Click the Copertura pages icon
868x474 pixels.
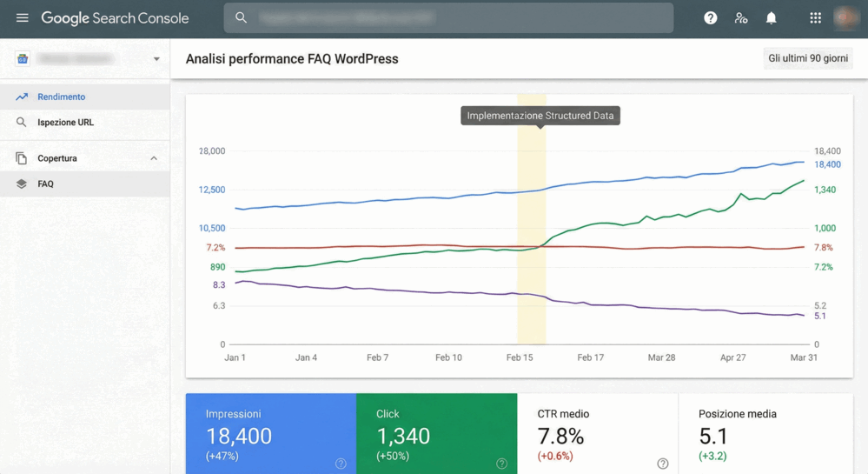pos(21,158)
